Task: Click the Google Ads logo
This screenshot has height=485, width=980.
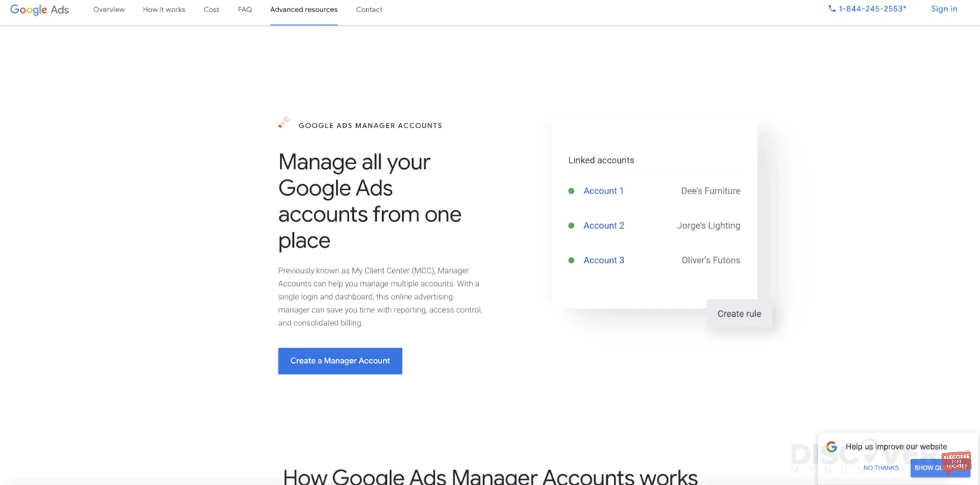Action: [x=39, y=10]
